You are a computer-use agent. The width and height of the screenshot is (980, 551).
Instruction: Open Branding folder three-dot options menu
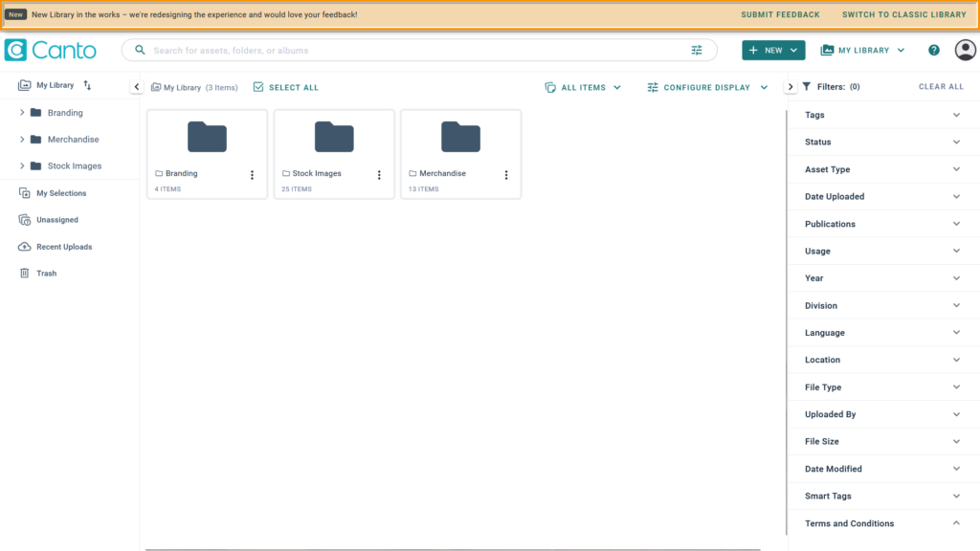(x=253, y=175)
